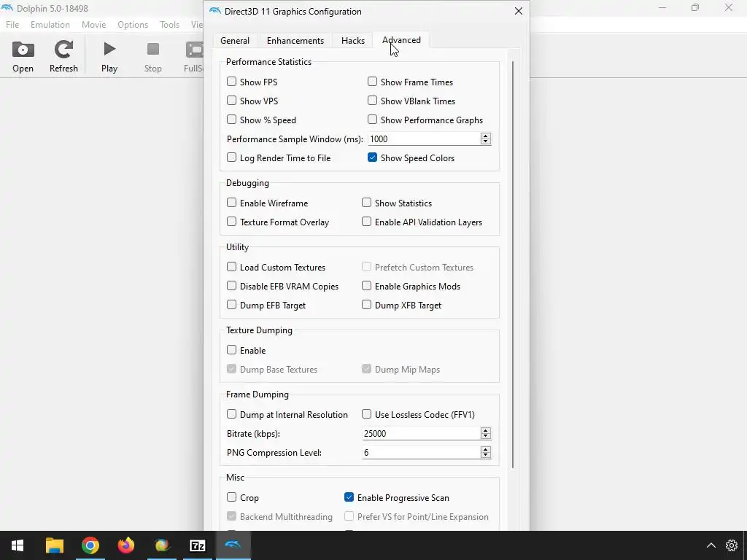Click the Dolphin emulator taskbar icon
The height and width of the screenshot is (560, 747).
[233, 545]
